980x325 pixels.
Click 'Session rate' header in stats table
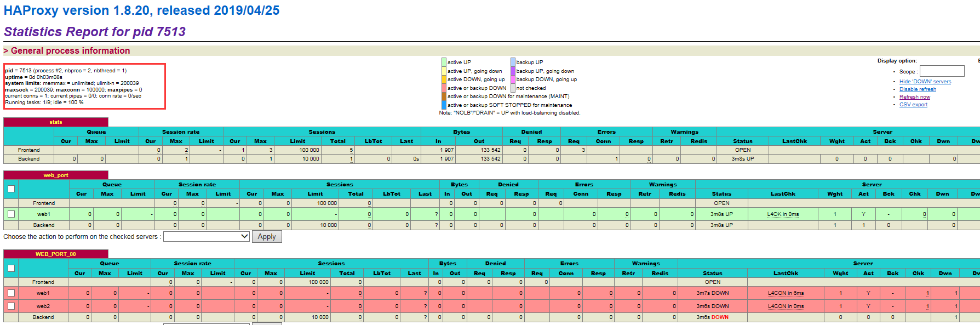click(181, 132)
